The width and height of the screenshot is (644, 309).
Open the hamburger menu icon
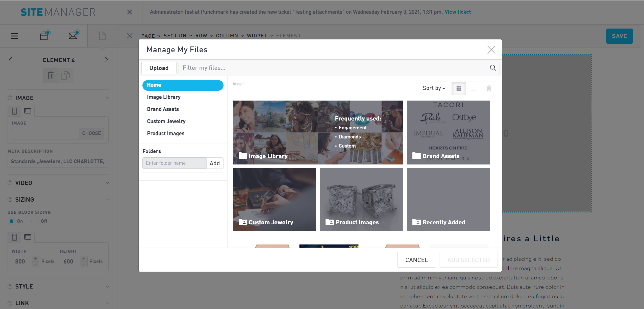(x=14, y=36)
